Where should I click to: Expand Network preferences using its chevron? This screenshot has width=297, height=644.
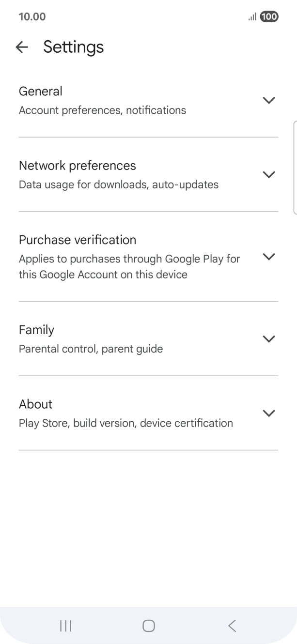[x=268, y=174]
